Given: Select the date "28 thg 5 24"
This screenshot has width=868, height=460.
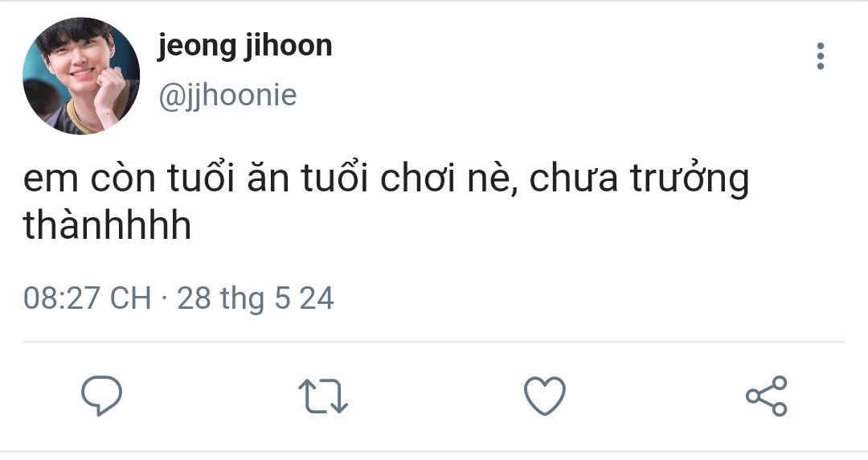Looking at the screenshot, I should pyautogui.click(x=255, y=298).
